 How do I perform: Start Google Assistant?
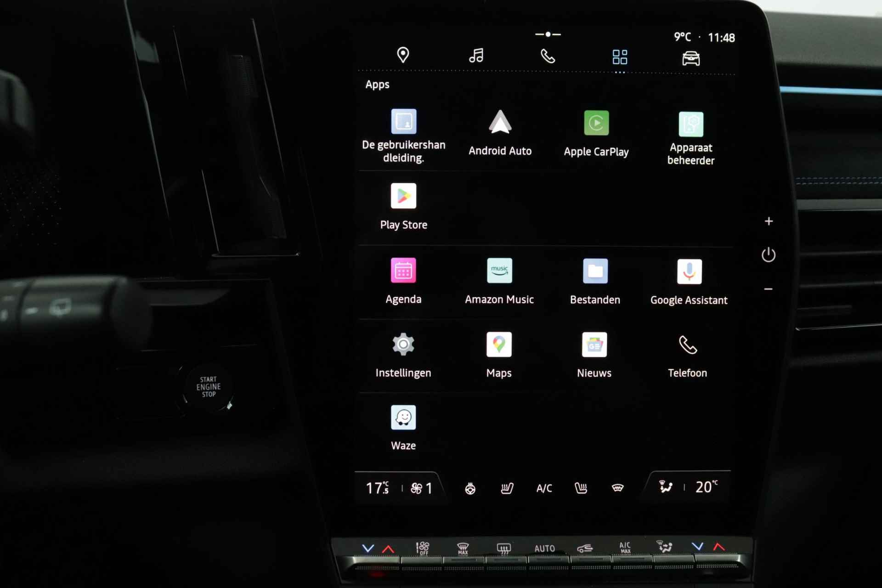[x=689, y=283]
